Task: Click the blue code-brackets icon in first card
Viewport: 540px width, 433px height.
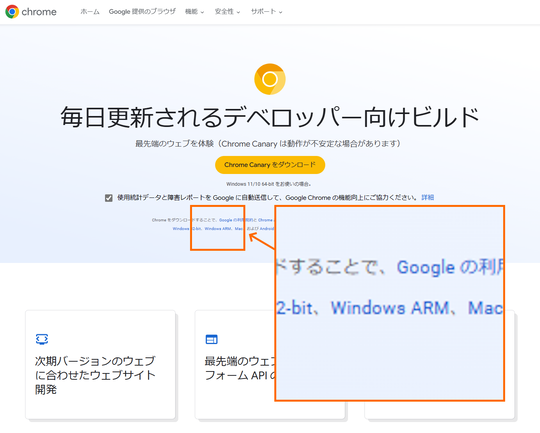Action: tap(42, 339)
